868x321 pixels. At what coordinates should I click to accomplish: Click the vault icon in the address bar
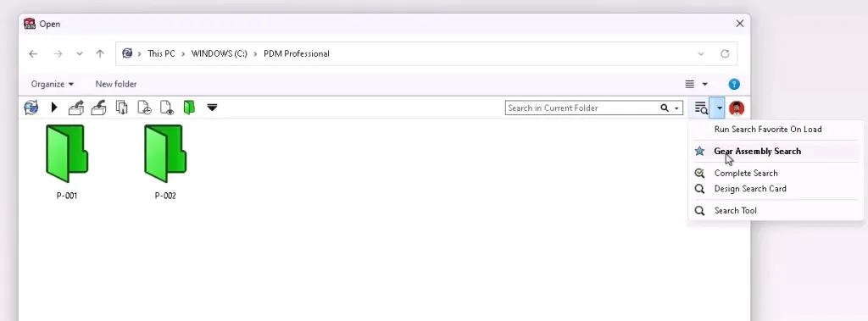127,53
